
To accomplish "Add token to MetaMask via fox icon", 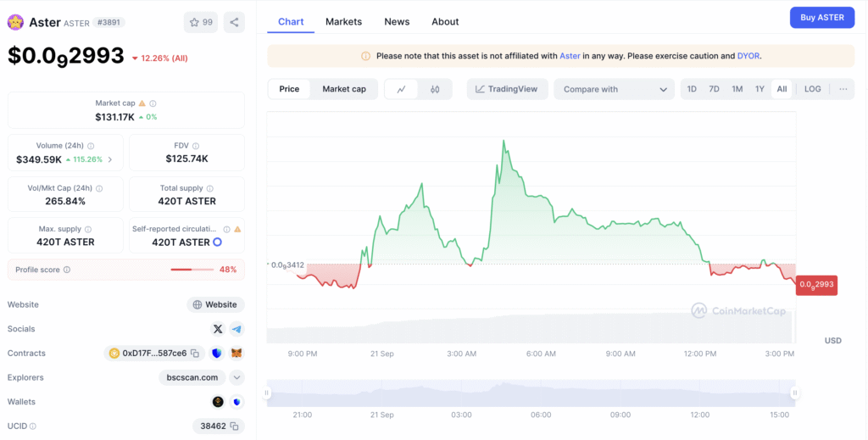I will [236, 354].
